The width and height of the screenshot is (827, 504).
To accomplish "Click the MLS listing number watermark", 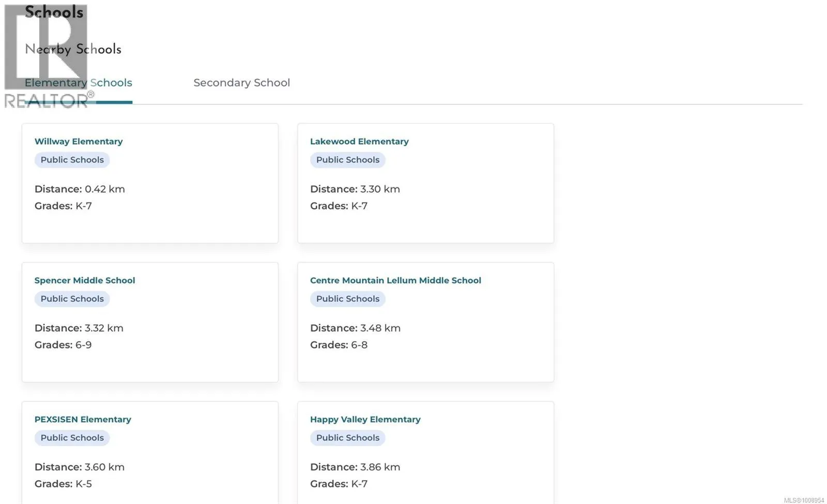I will [x=804, y=500].
